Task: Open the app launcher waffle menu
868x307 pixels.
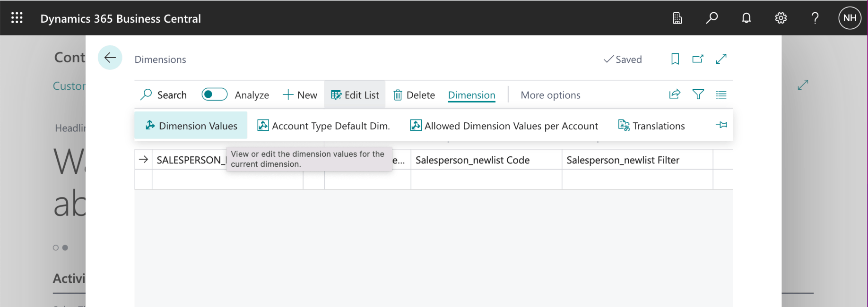Action: click(x=17, y=18)
